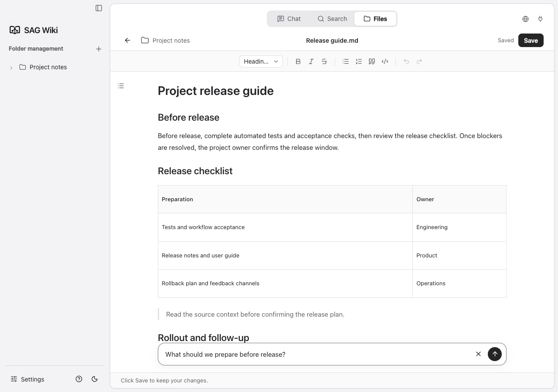The width and height of the screenshot is (558, 392).
Task: Click the Owner table header cell
Action: (x=459, y=199)
